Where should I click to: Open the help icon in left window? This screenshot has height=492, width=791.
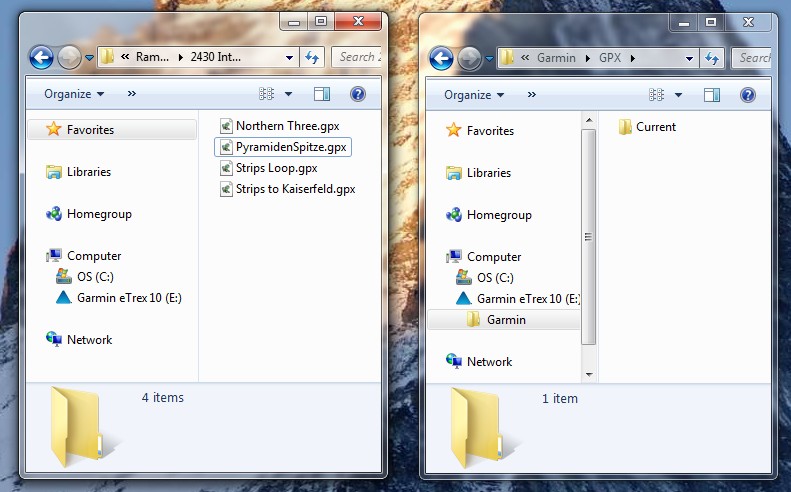click(357, 94)
